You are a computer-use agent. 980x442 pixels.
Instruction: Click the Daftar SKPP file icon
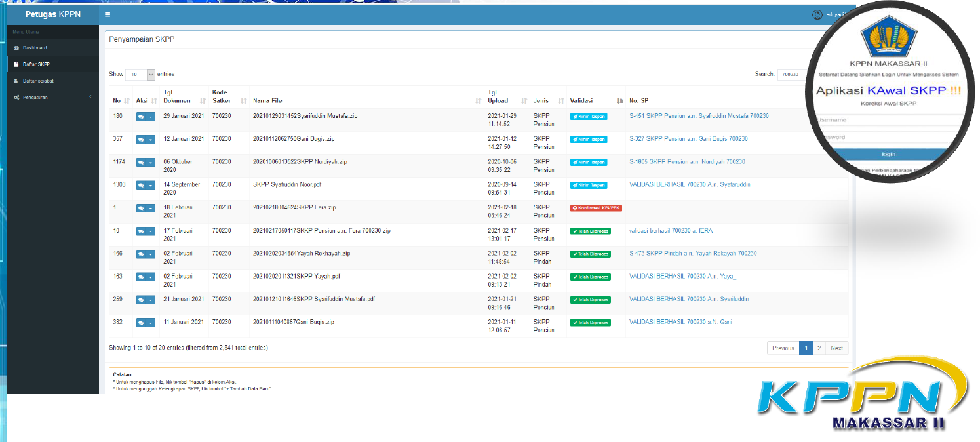click(x=16, y=64)
